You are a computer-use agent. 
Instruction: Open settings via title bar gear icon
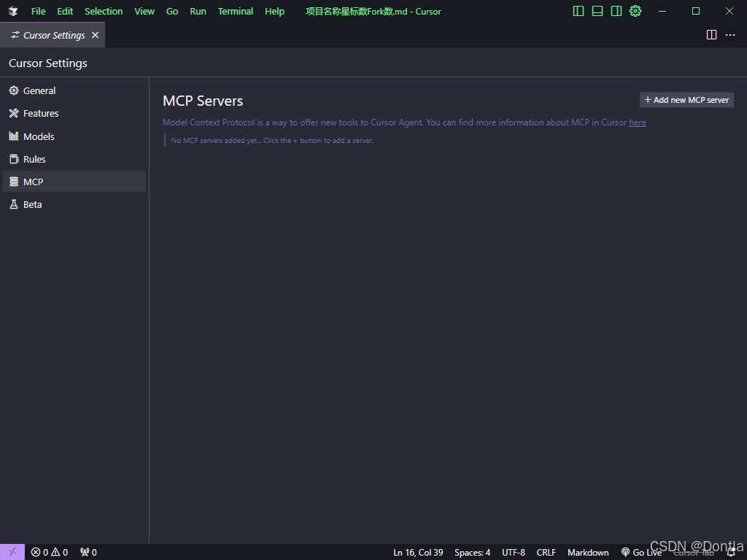635,11
